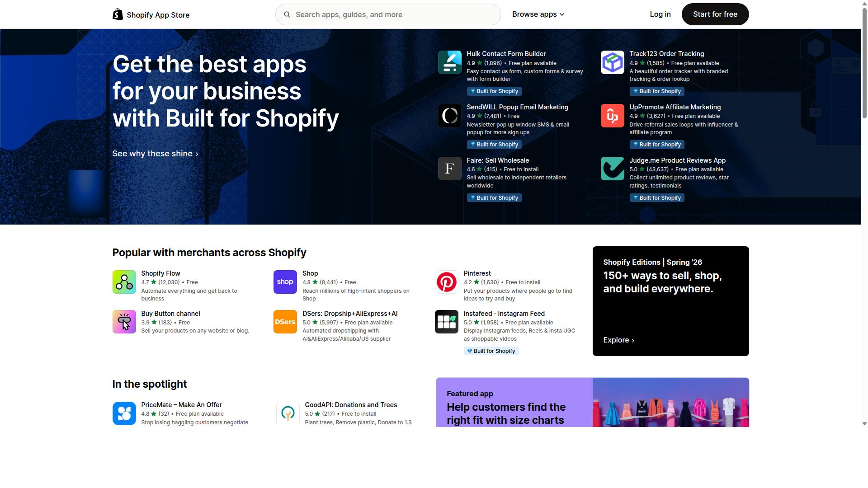Open PriceMate Make An Offer icon
The image size is (868, 488).
pyautogui.click(x=124, y=413)
